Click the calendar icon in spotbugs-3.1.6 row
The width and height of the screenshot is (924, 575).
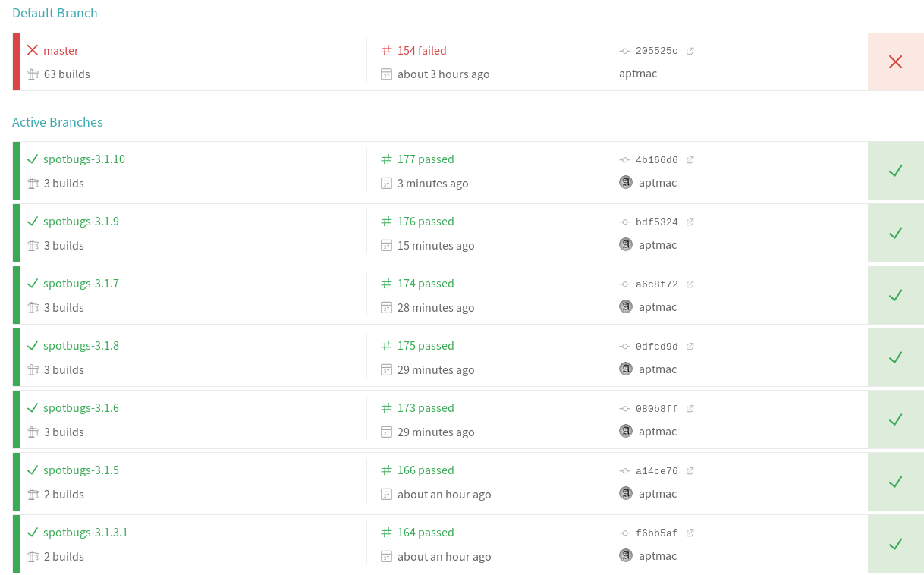tap(387, 432)
